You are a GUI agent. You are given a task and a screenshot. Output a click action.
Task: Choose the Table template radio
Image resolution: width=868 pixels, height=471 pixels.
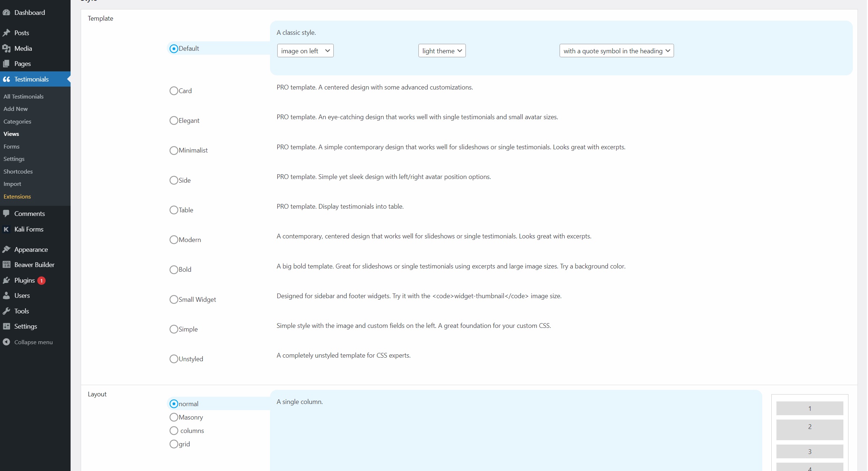(x=174, y=210)
